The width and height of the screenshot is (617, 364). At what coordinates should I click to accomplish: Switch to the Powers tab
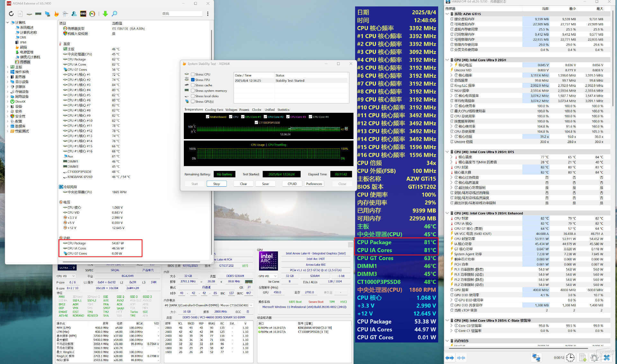pyautogui.click(x=244, y=110)
